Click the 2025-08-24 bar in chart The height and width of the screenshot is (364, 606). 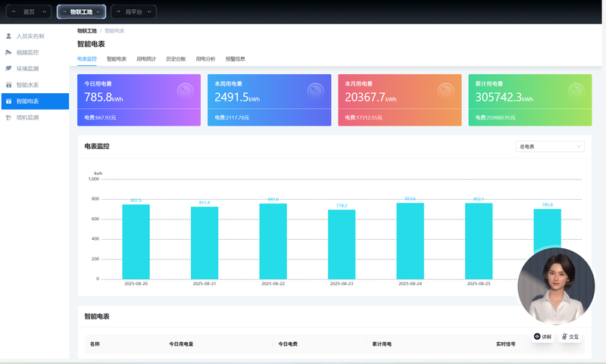coord(410,241)
